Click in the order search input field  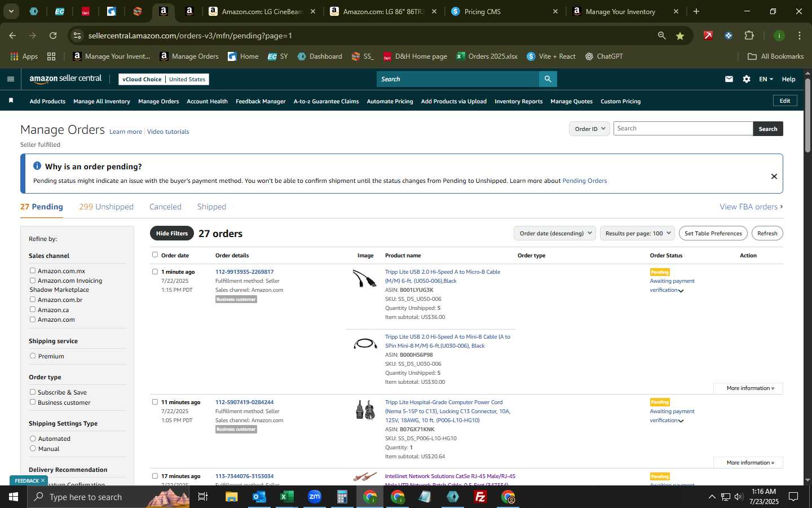tap(683, 129)
